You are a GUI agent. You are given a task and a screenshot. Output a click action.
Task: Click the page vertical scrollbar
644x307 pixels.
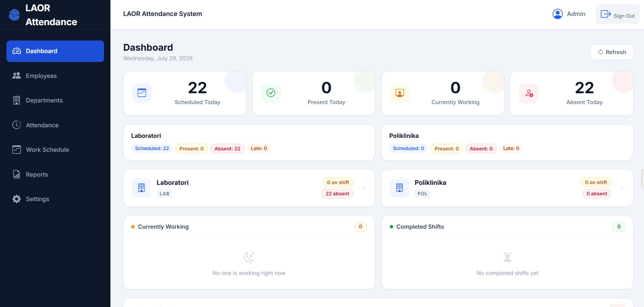tap(642, 179)
